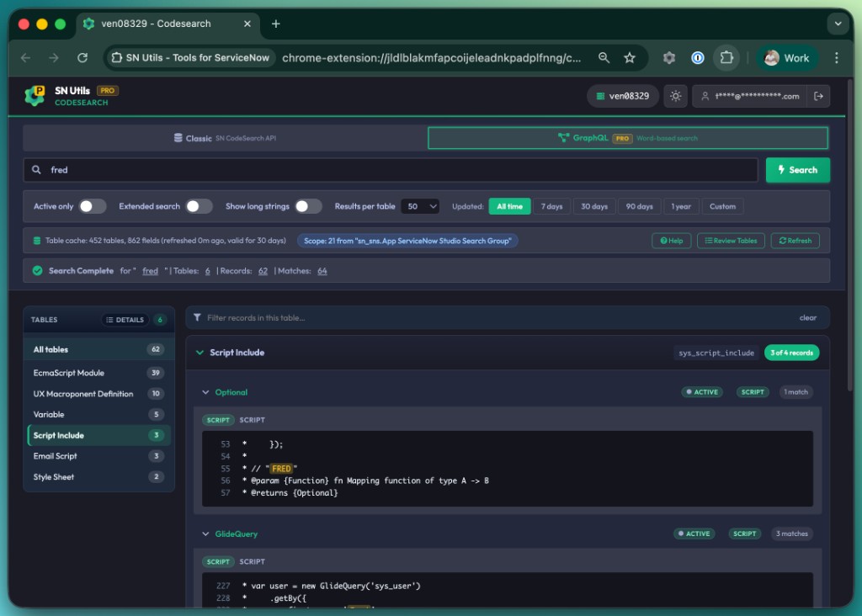This screenshot has width=862, height=616.
Task: Toggle the Extended search switch
Action: click(x=199, y=206)
